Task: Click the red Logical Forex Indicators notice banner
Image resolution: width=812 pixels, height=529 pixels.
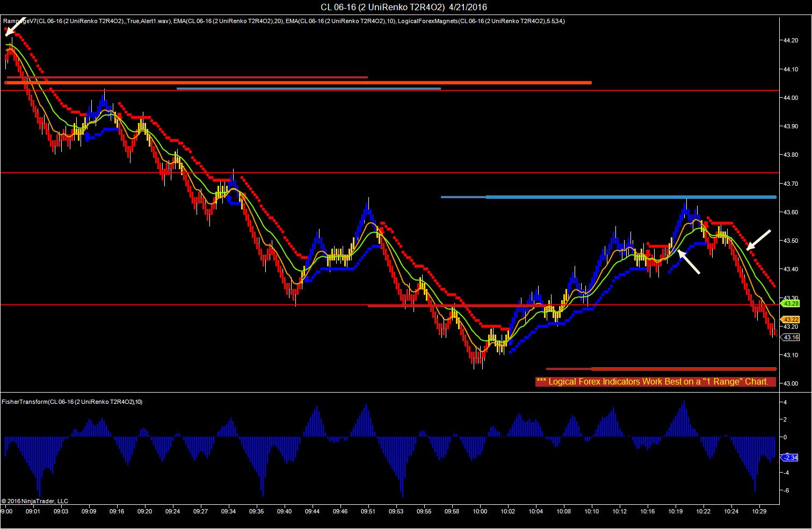Action: coord(656,381)
